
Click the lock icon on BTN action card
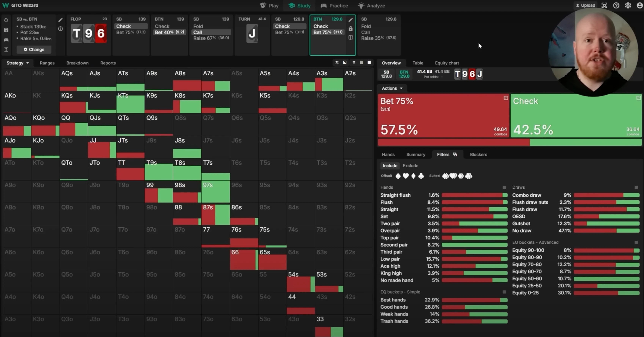[x=350, y=29]
